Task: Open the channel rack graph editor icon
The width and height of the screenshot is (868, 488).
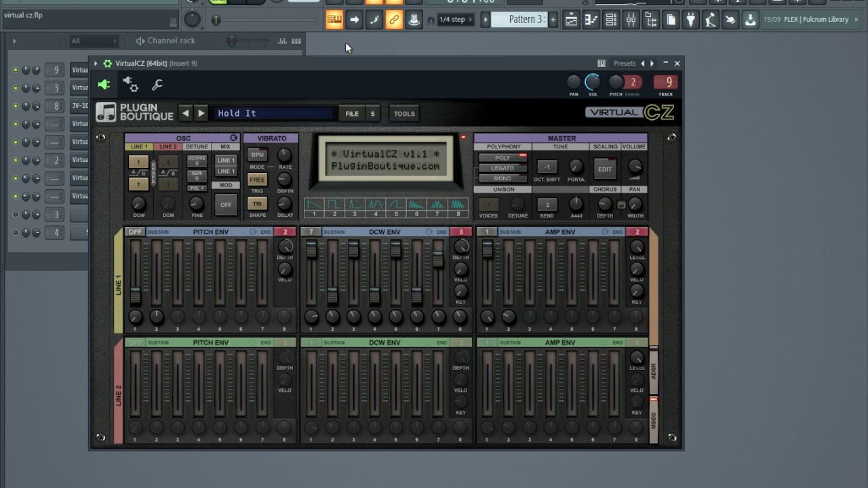Action: pyautogui.click(x=282, y=41)
